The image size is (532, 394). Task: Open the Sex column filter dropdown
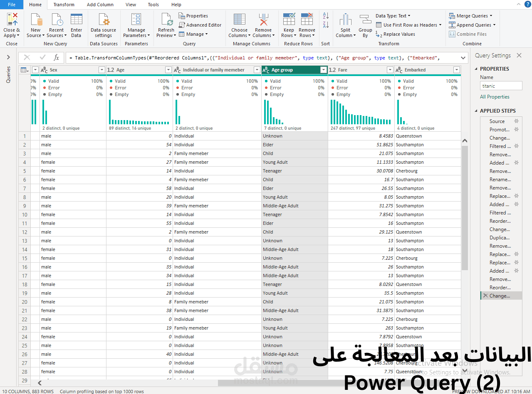click(102, 70)
